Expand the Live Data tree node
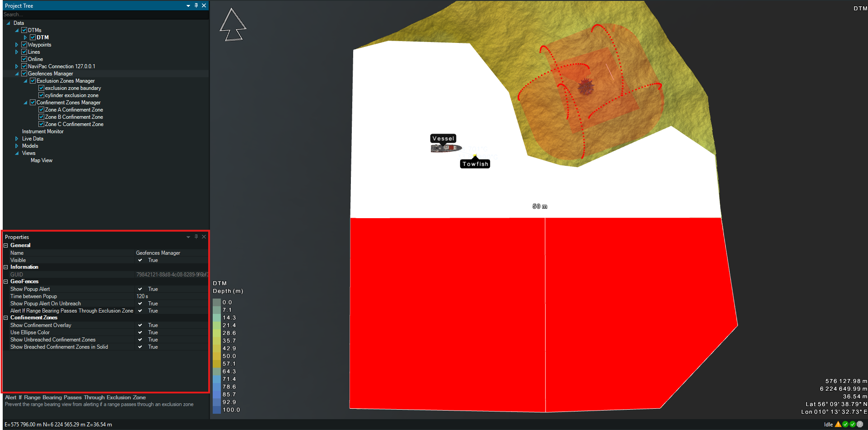Image resolution: width=868 pixels, height=430 pixels. coord(17,139)
